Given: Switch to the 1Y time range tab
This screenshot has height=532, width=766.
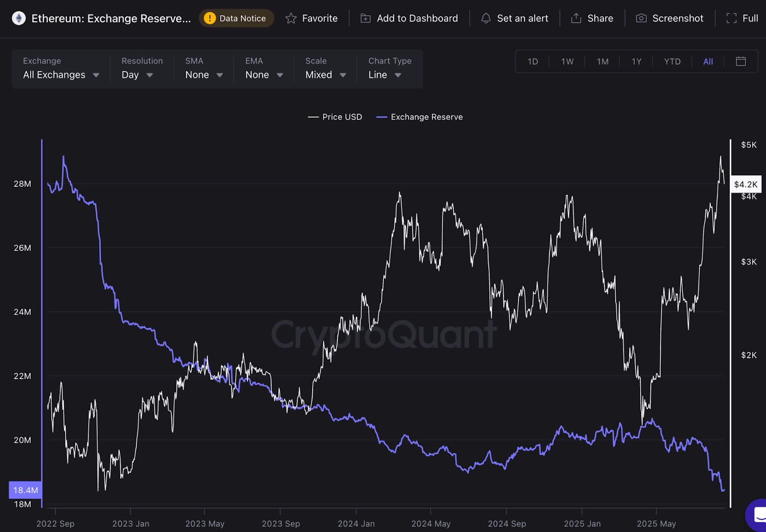Looking at the screenshot, I should click(x=636, y=61).
